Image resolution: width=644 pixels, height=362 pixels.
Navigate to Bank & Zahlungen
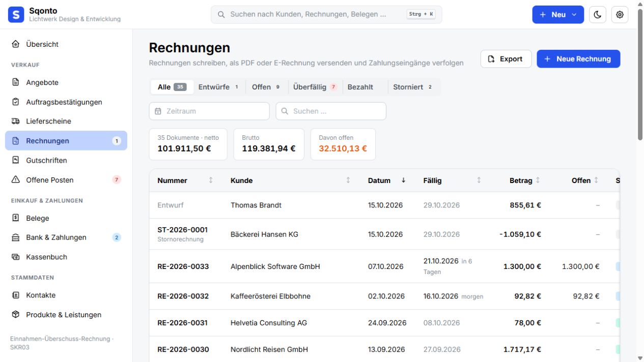(66, 237)
